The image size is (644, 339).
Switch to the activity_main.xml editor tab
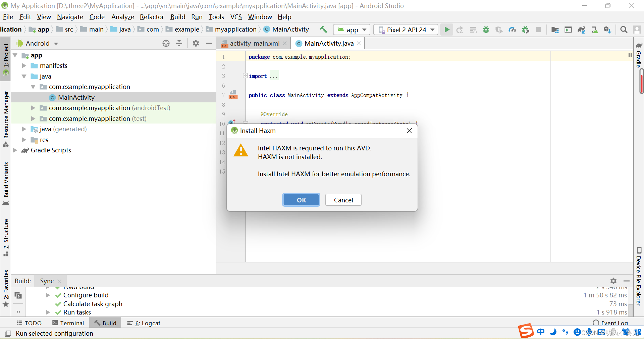(x=254, y=43)
